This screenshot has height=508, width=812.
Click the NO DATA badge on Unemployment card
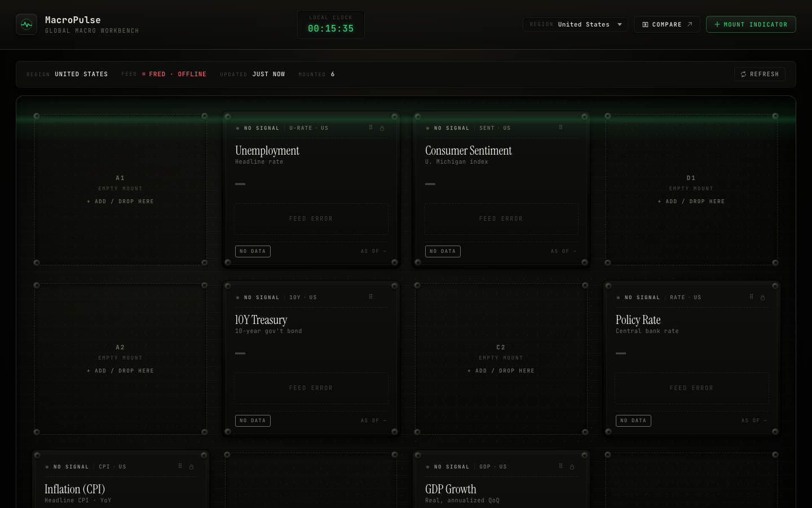click(253, 251)
